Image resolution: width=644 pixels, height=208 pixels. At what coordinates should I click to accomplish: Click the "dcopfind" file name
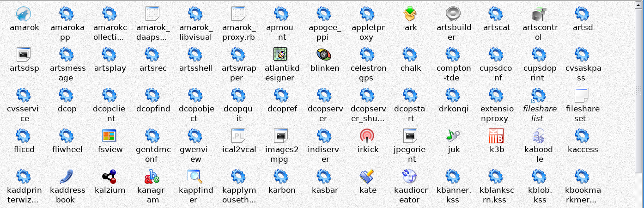coord(152,109)
